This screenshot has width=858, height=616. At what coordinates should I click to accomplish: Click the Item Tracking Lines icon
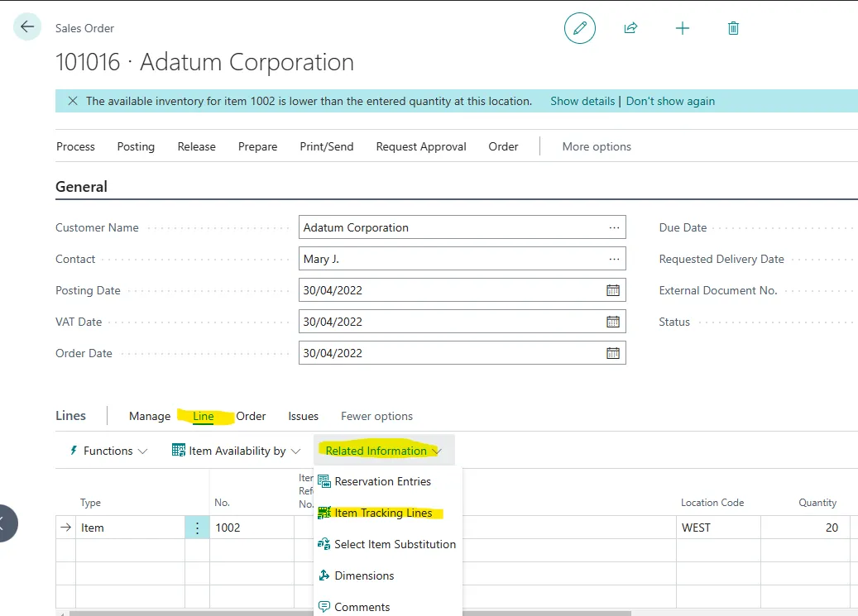[324, 513]
